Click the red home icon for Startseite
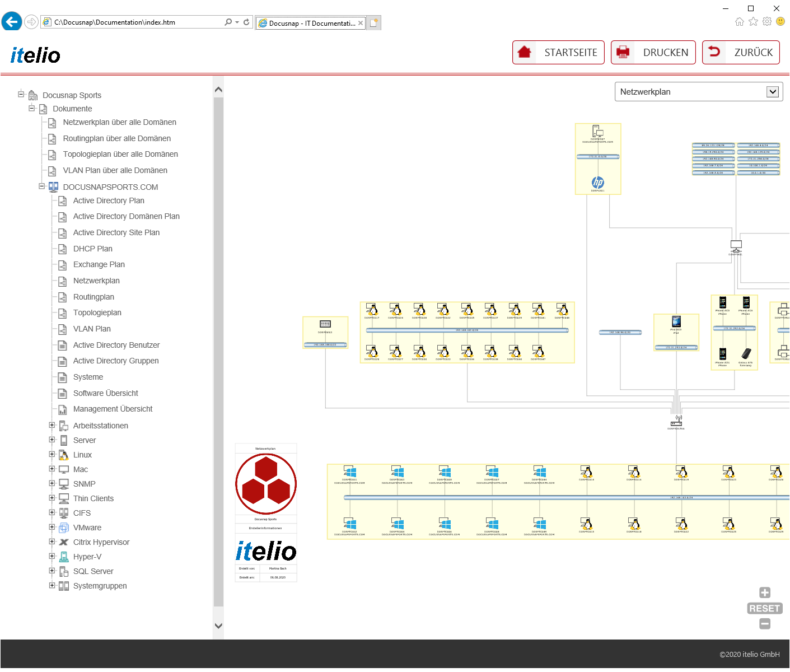Viewport: 790px width, 672px height. click(525, 52)
